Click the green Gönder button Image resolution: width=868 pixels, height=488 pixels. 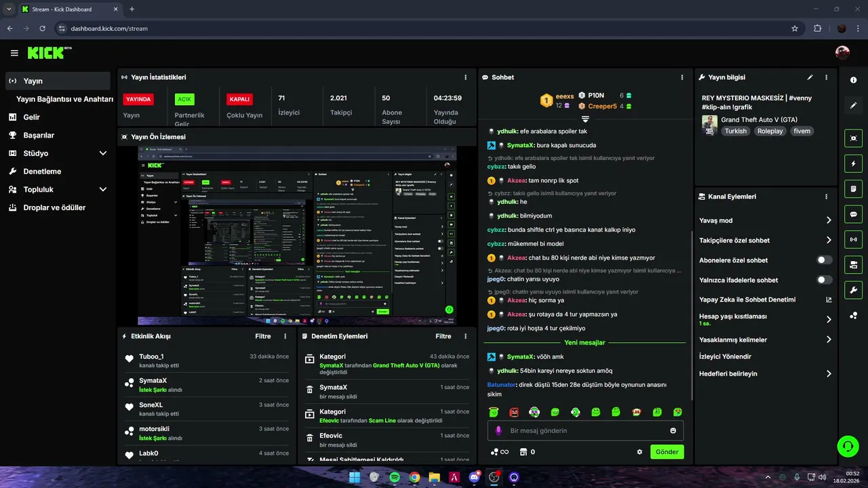pyautogui.click(x=667, y=452)
